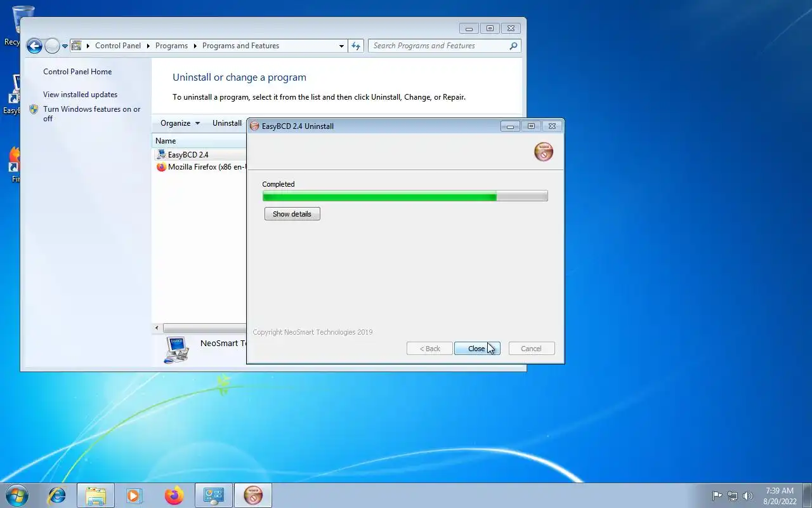Click Show details in the uninstaller
Image resolution: width=812 pixels, height=508 pixels.
pyautogui.click(x=292, y=214)
